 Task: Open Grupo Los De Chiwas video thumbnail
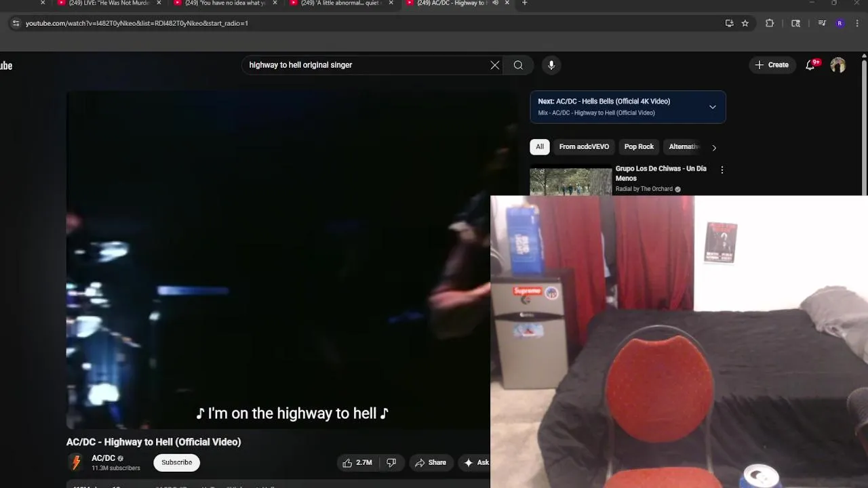pyautogui.click(x=570, y=182)
